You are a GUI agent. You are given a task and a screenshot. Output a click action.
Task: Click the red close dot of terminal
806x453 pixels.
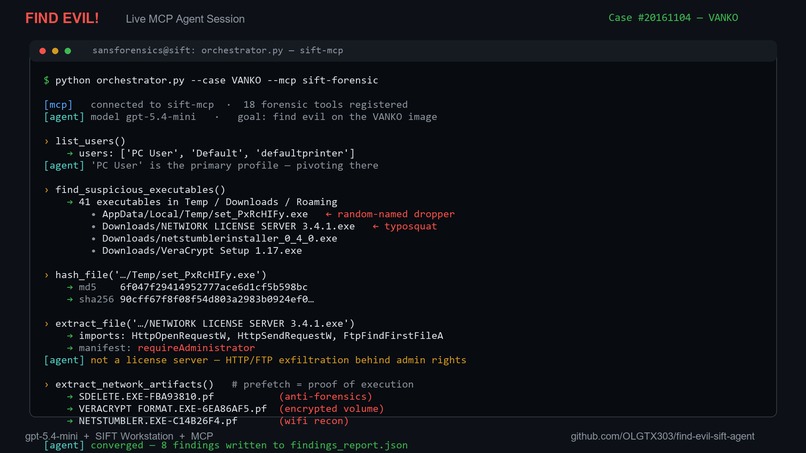coord(43,51)
